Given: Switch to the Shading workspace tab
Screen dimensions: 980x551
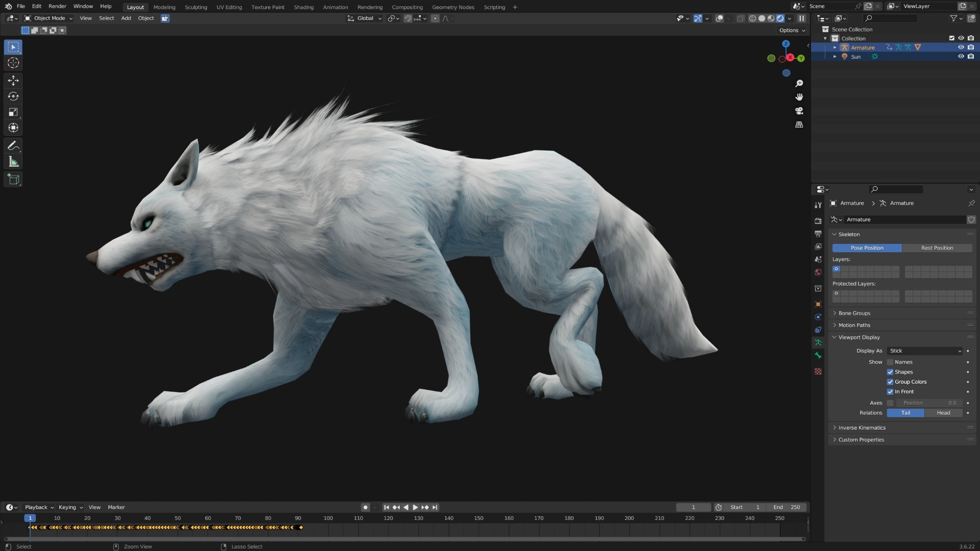Looking at the screenshot, I should tap(304, 7).
